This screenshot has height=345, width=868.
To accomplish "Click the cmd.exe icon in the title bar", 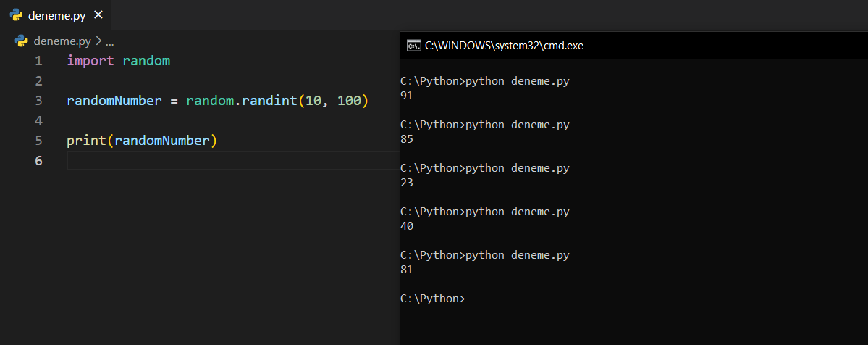I will click(413, 46).
